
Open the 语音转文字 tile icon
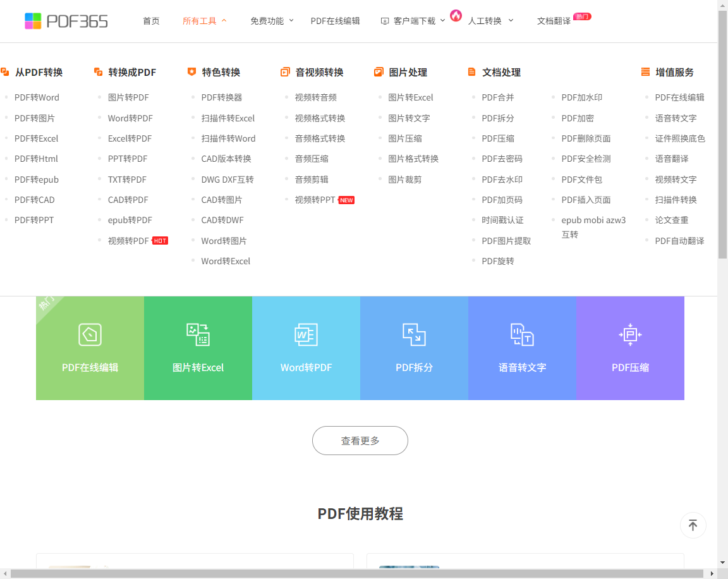tap(523, 335)
